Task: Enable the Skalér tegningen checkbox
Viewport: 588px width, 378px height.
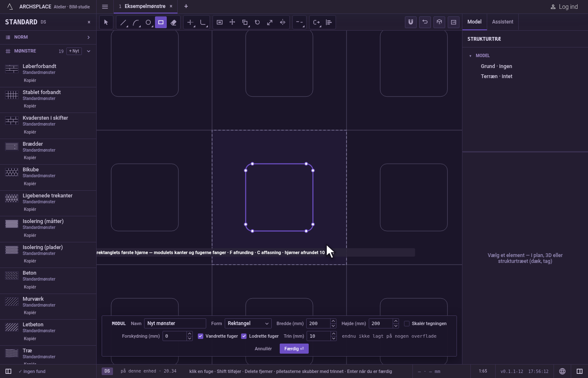Action: (407, 323)
